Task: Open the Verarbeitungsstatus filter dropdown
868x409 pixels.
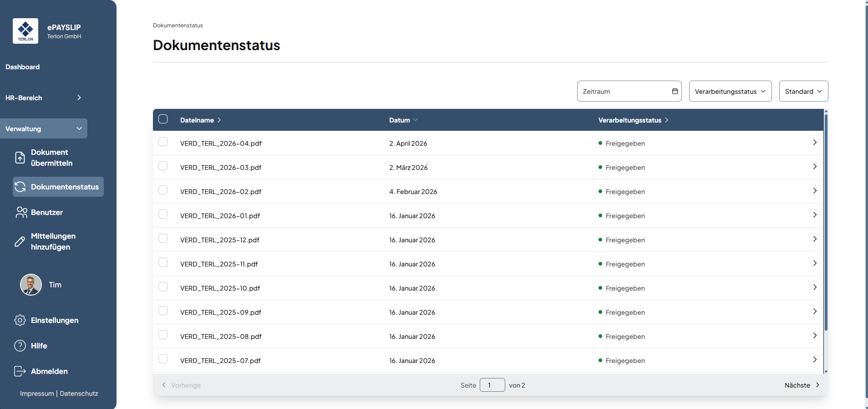Action: click(x=730, y=91)
